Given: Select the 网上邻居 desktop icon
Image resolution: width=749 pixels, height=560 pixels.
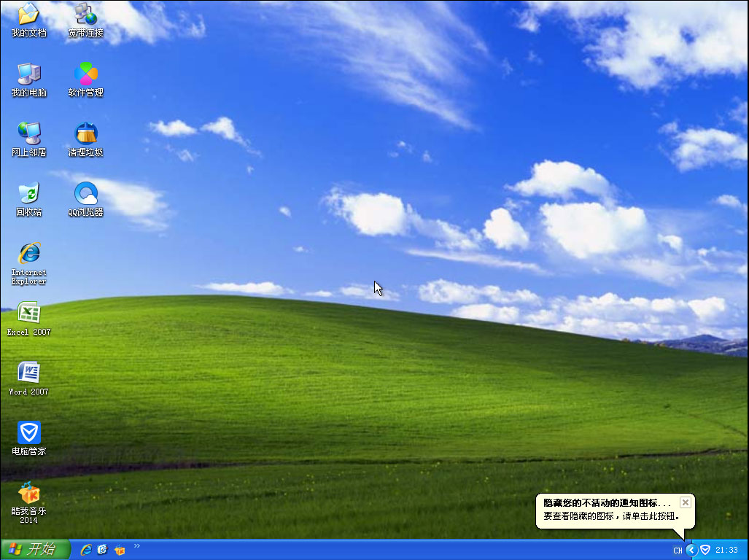Looking at the screenshot, I should point(28,139).
